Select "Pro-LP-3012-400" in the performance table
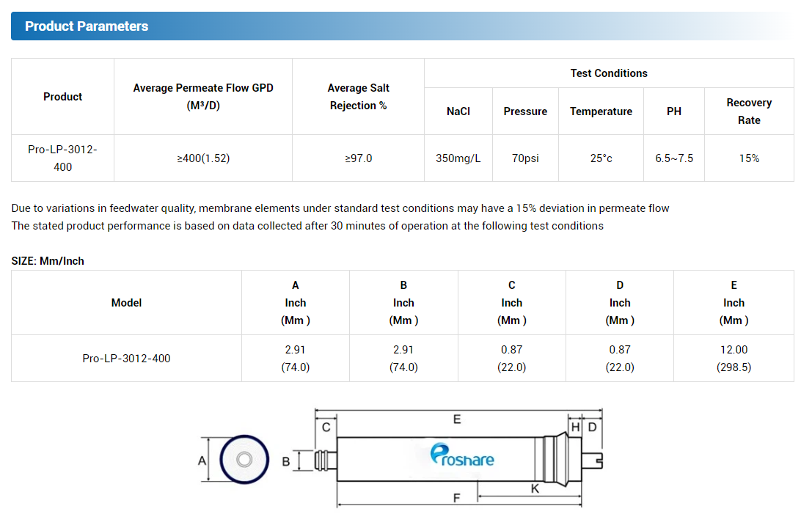The image size is (812, 517). [62, 158]
